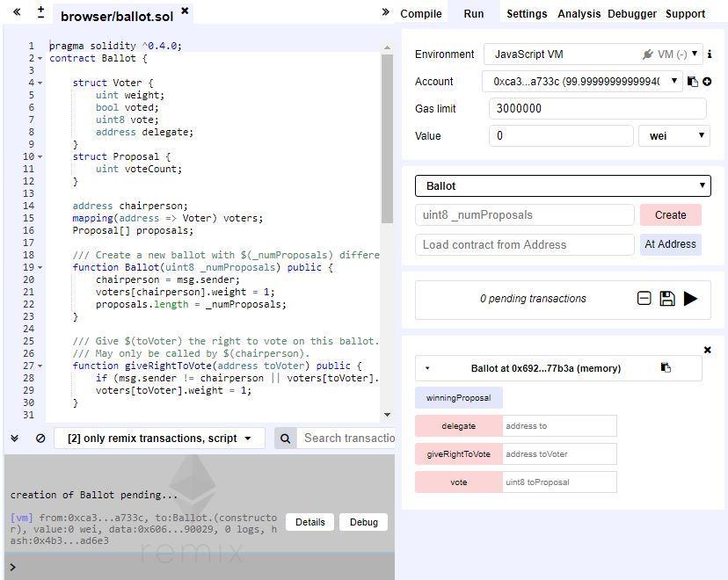728x580 pixels.
Task: Open the Settings tab
Action: [527, 14]
